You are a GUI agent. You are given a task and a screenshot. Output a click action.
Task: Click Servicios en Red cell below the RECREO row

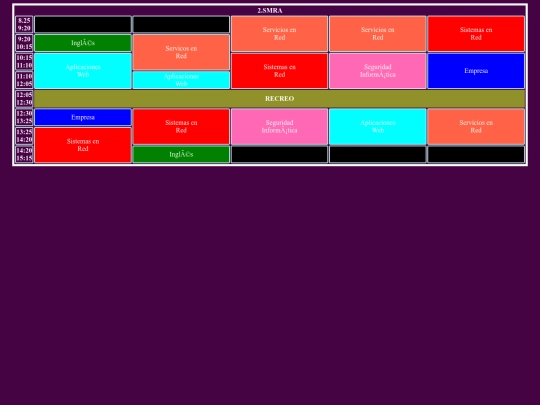click(476, 126)
